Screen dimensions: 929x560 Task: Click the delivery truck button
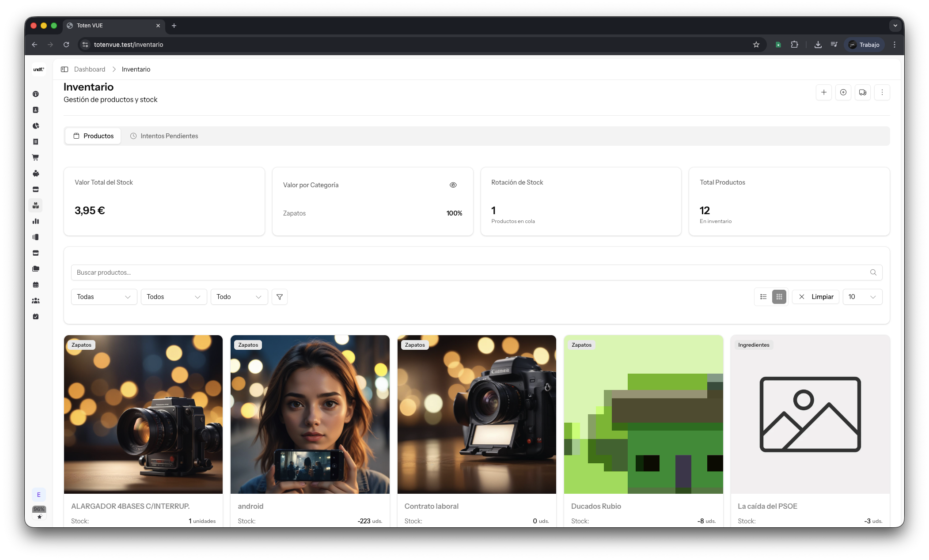[x=863, y=92]
